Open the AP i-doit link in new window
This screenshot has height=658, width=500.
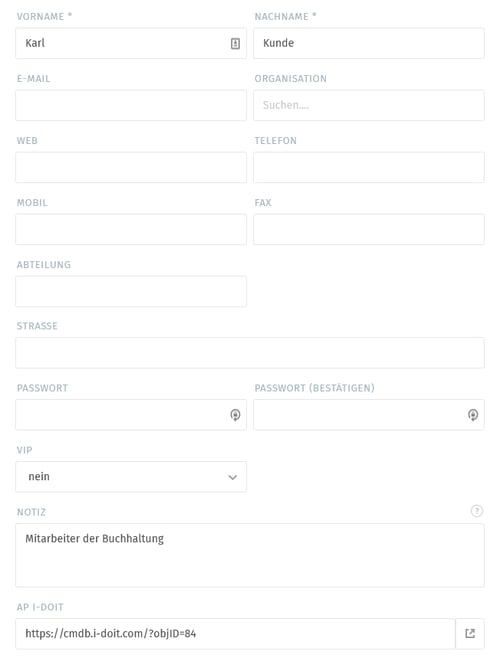pyautogui.click(x=470, y=634)
